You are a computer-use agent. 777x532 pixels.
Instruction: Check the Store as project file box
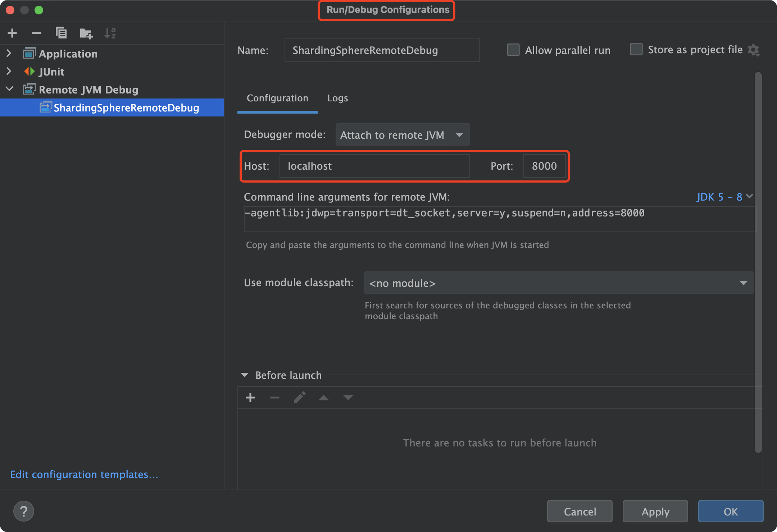636,49
